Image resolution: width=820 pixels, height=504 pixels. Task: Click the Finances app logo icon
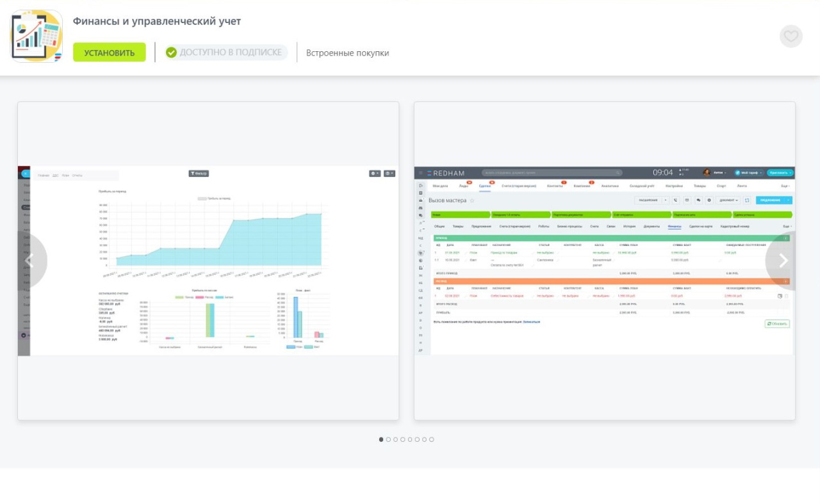point(37,37)
